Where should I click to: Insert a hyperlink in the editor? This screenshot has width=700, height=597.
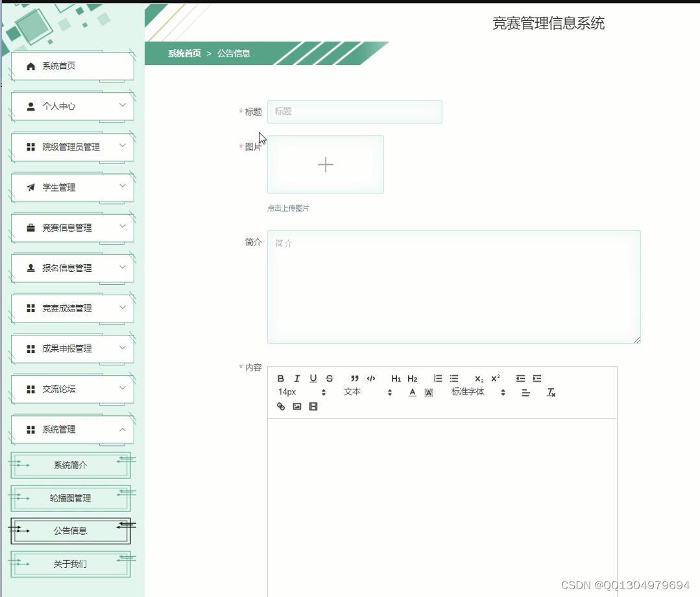[281, 406]
